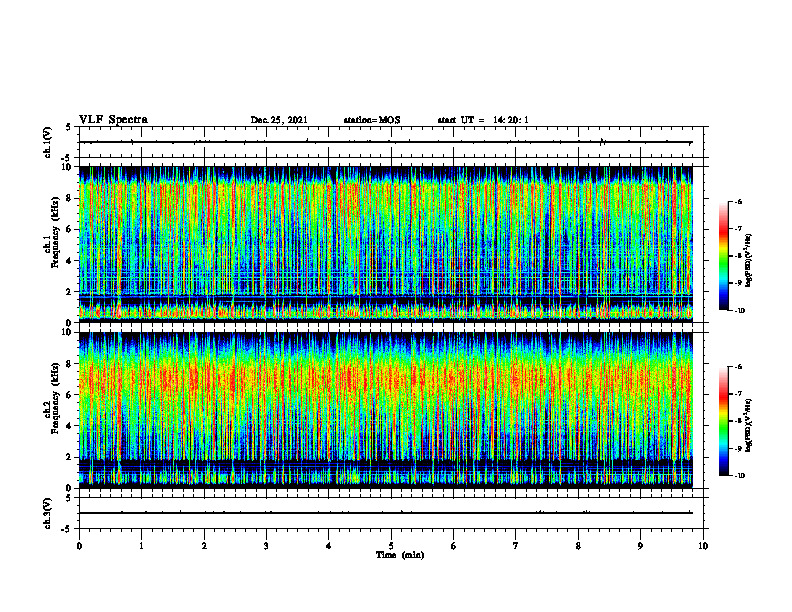Click the "start UT = 14:20: 1" text
Viewport: 792px width, 612px height.
tap(483, 120)
